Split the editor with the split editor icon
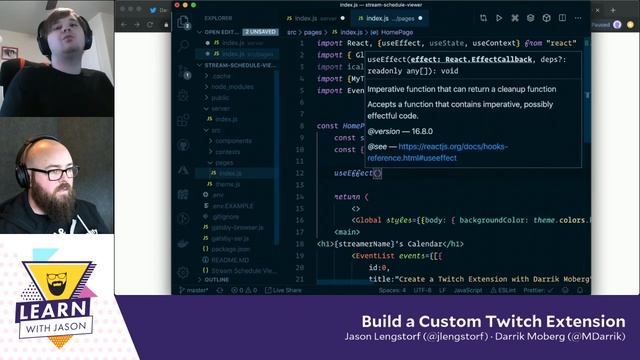 [x=562, y=18]
